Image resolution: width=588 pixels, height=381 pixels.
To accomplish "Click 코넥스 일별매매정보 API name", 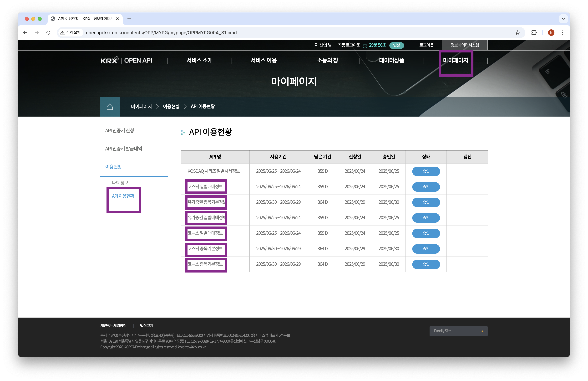I will coord(205,233).
